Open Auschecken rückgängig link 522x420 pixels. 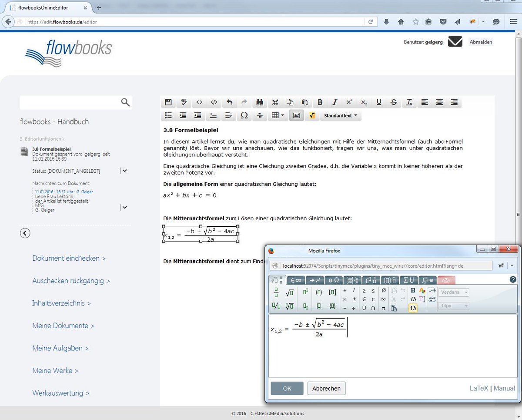click(x=71, y=281)
